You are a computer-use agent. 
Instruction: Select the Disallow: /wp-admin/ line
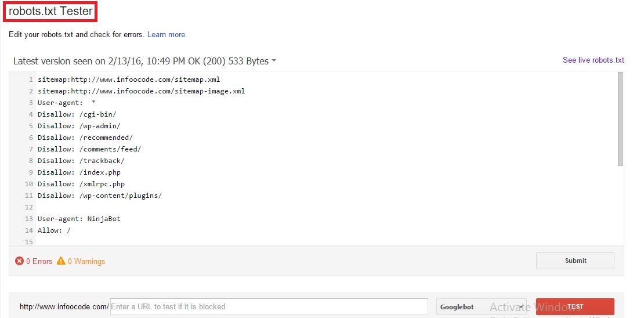point(79,126)
